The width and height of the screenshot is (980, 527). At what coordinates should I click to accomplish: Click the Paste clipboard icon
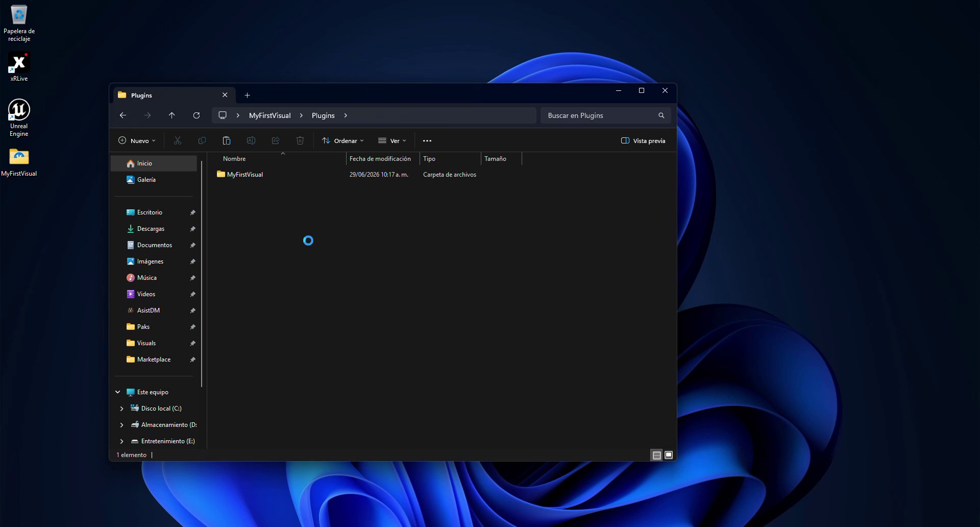pos(227,140)
